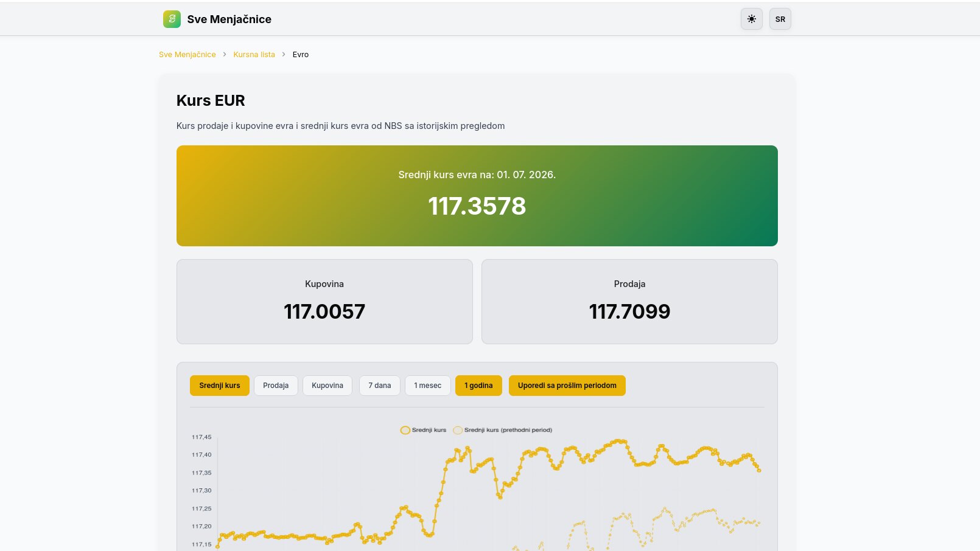
Task: Click the page description about NBS rates
Action: point(340,126)
